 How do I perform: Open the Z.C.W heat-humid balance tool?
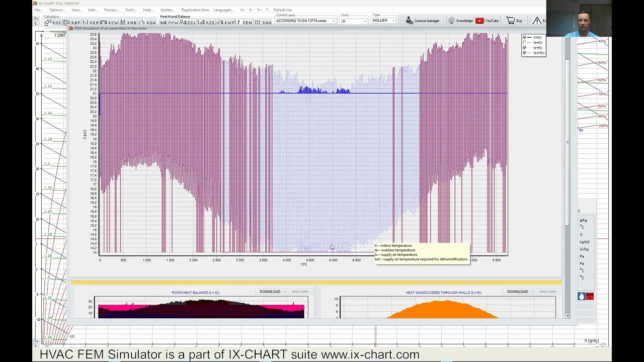click(169, 23)
